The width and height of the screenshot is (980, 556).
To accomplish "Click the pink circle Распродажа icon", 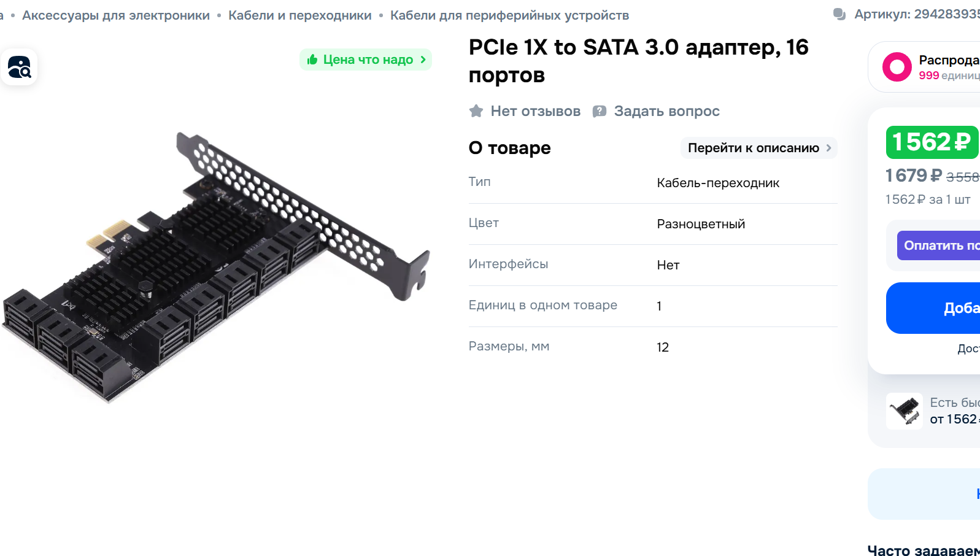I will (897, 67).
